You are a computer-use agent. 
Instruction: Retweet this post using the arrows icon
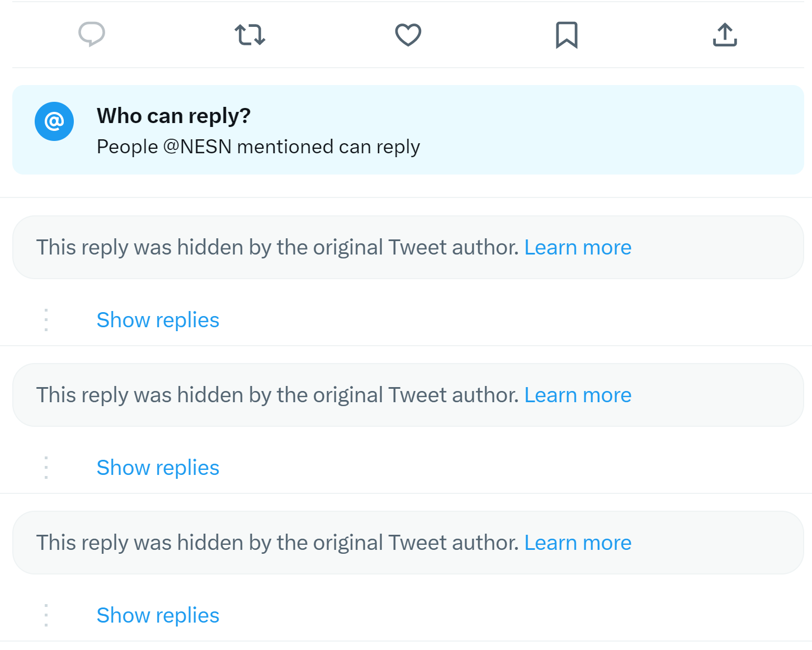tap(250, 35)
